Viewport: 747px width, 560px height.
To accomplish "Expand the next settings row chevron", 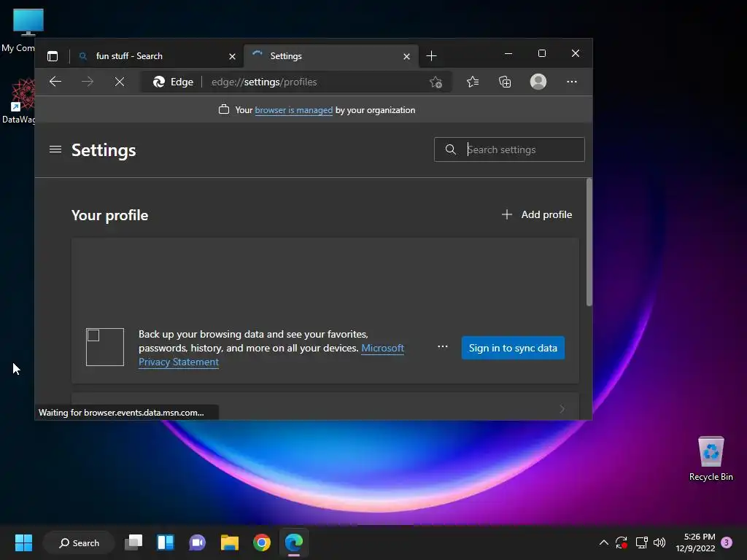I will (x=562, y=408).
